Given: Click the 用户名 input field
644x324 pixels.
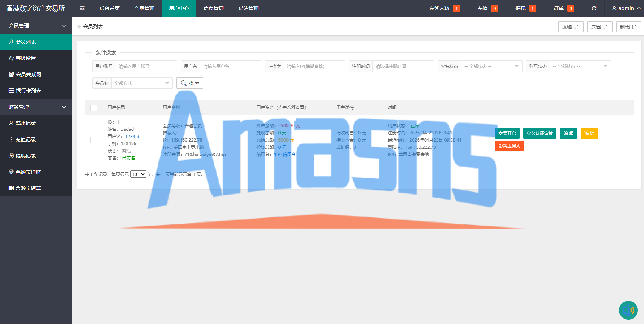Looking at the screenshot, I should point(231,66).
